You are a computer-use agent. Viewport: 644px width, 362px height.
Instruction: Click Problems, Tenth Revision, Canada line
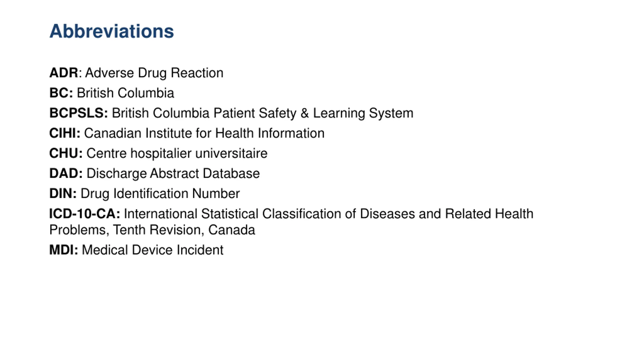pos(152,230)
